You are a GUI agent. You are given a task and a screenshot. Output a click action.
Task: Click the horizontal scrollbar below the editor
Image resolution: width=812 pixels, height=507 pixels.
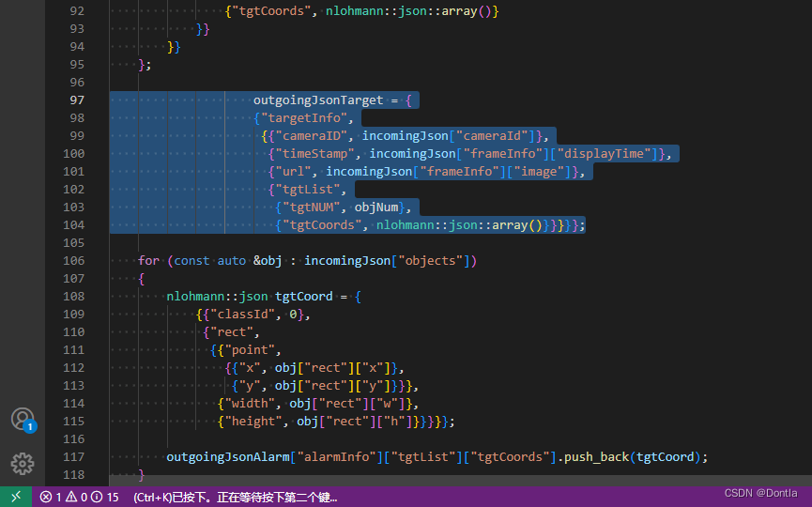pos(460,481)
